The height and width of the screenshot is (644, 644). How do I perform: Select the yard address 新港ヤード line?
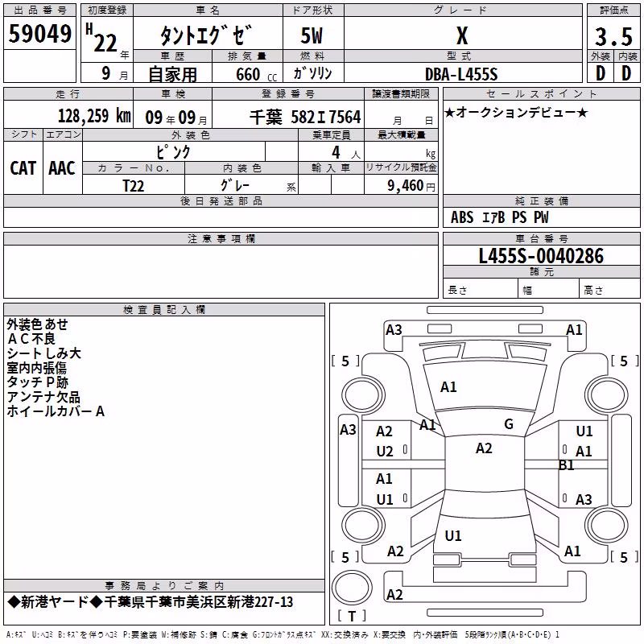(151, 602)
